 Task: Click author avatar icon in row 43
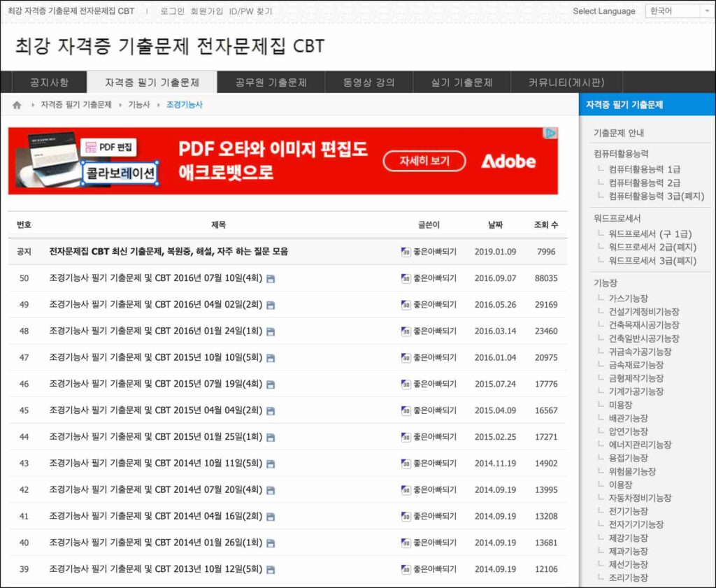[x=406, y=464]
